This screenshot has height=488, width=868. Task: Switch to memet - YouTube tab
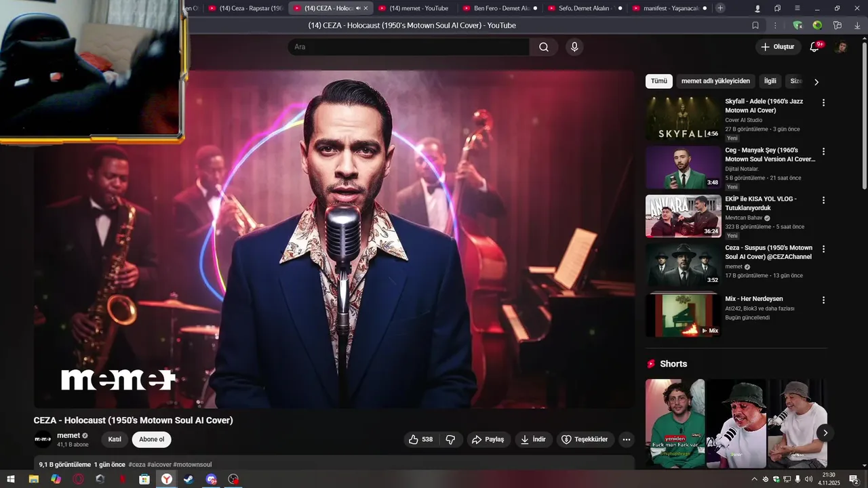[414, 8]
